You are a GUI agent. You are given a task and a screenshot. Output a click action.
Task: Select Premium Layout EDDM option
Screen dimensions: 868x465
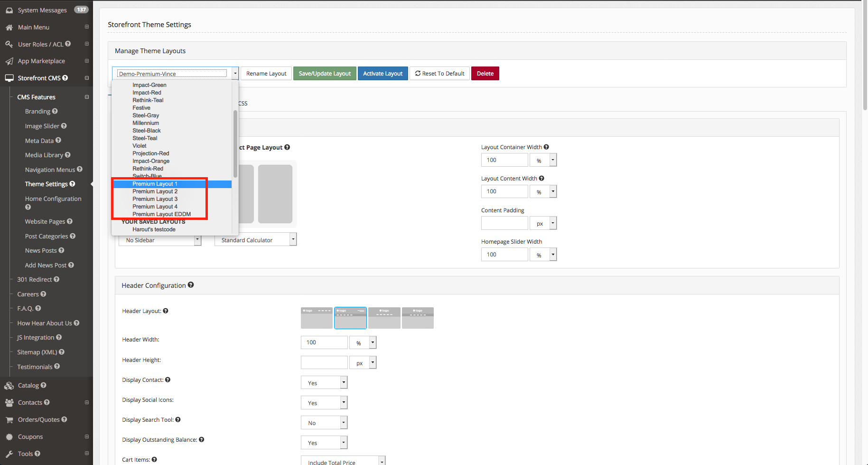coord(162,214)
